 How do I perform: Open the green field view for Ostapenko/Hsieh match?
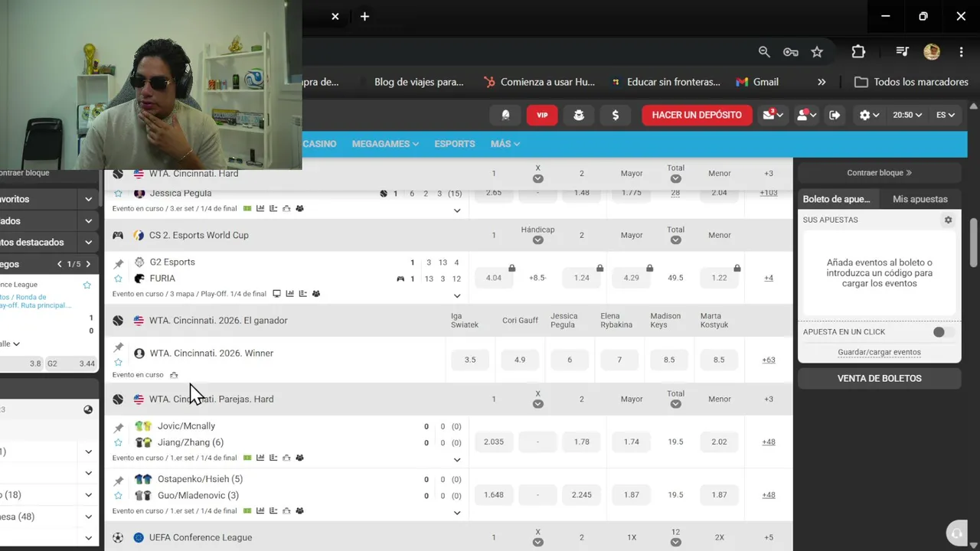pyautogui.click(x=247, y=510)
